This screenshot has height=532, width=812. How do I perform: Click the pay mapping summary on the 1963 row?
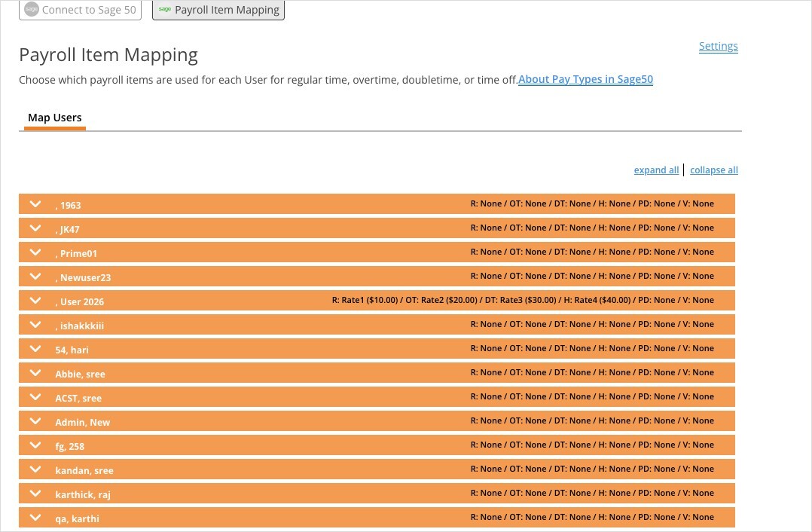[x=592, y=203]
